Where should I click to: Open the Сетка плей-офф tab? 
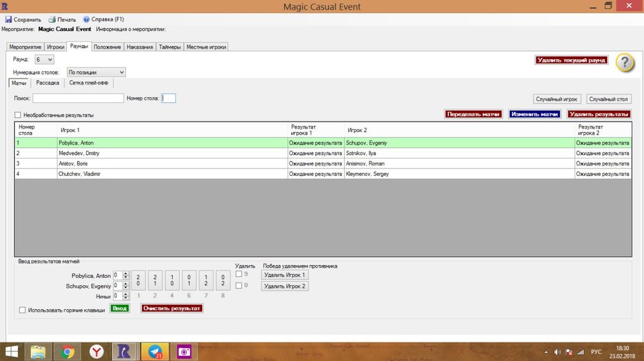click(89, 83)
